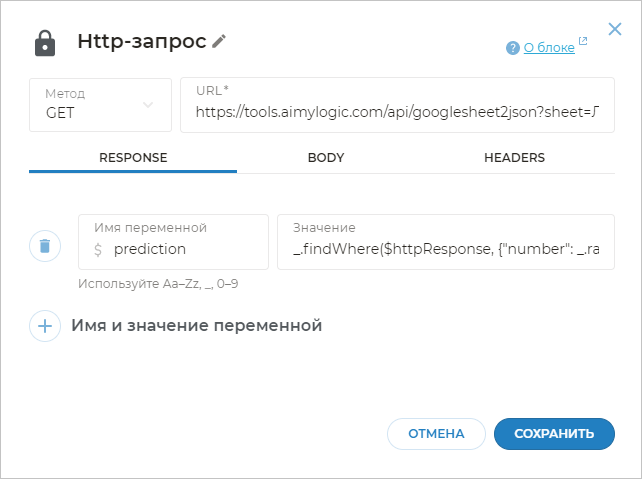Switch to the RESPONSE tab
This screenshot has height=479, width=642.
coord(133,158)
